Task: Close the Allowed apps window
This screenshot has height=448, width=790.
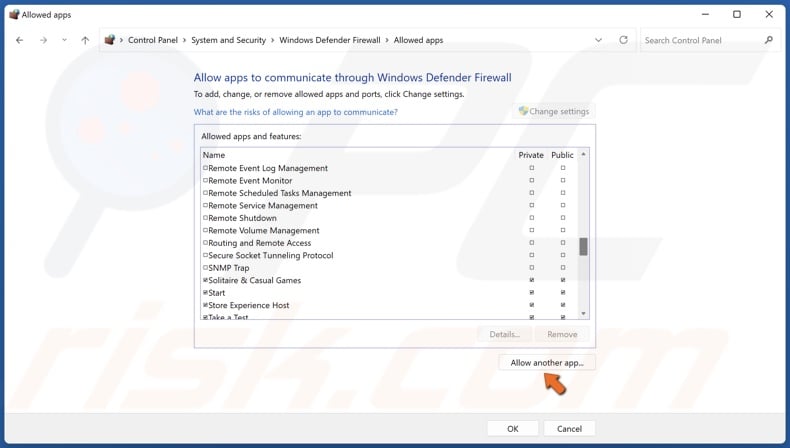Action: [769, 15]
